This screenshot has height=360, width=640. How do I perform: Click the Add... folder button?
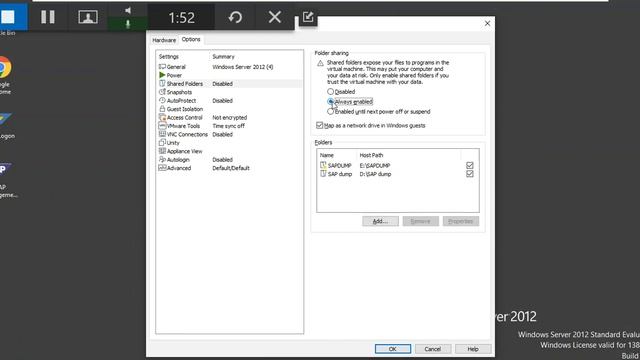point(380,221)
